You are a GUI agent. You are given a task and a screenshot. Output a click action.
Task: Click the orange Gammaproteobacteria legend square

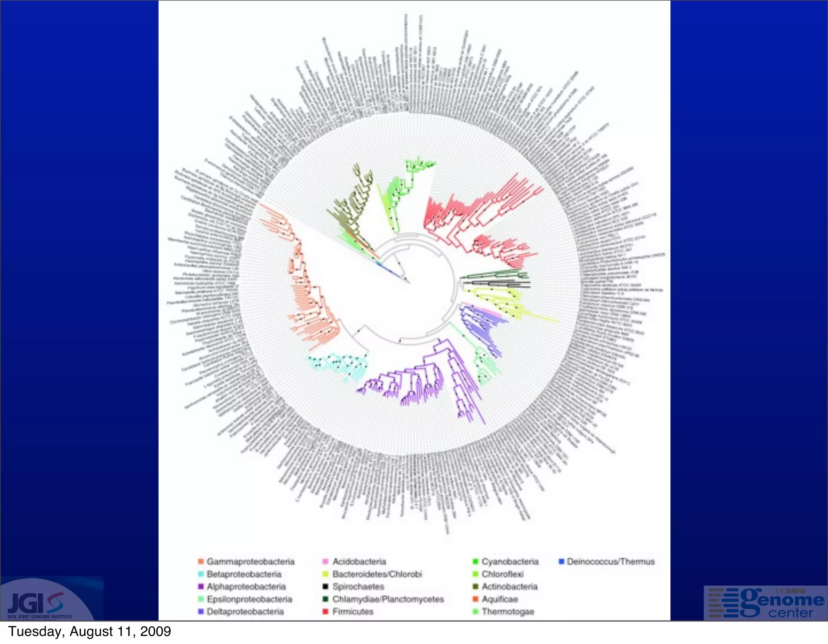point(201,562)
